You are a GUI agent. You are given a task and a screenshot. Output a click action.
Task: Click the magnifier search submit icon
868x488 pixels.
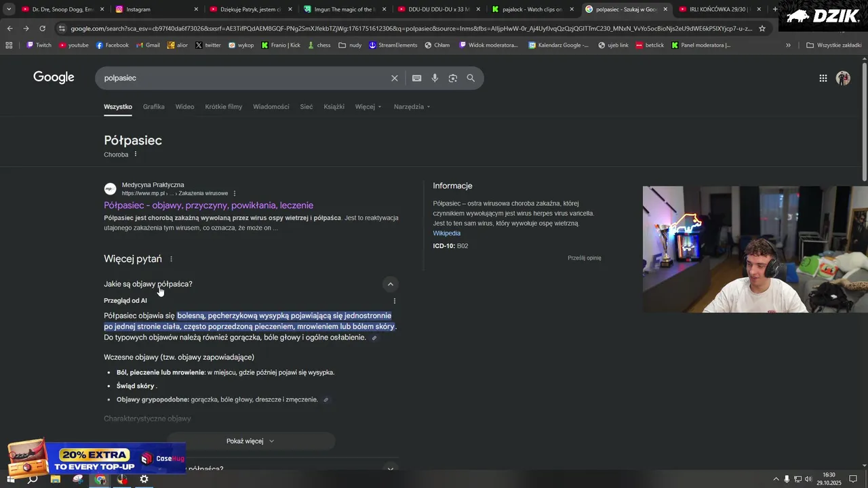point(471,78)
